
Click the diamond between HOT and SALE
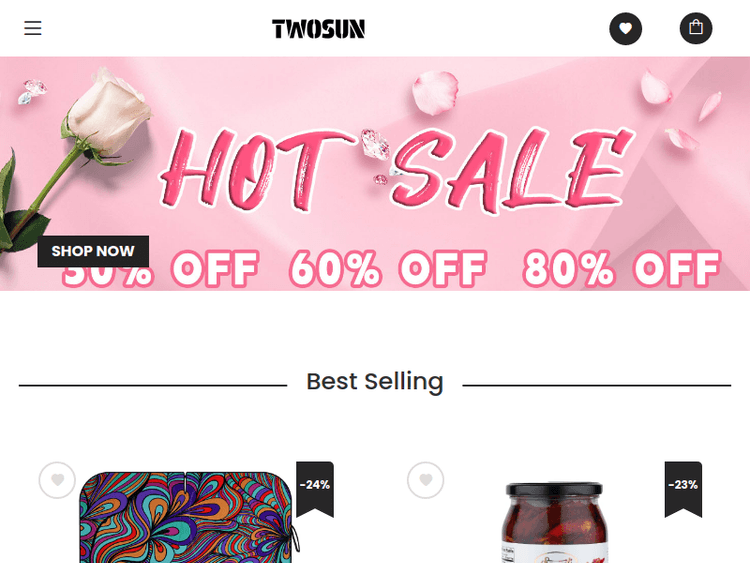[375, 144]
